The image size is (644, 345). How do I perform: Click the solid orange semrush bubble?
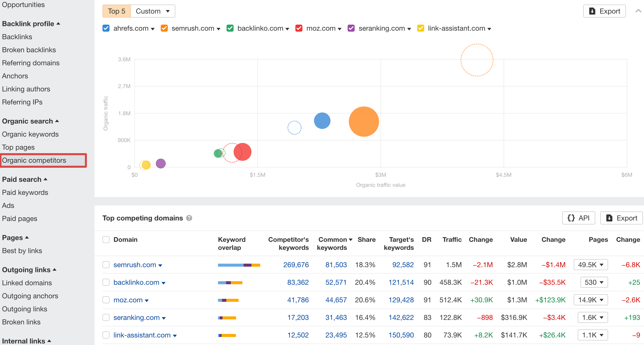coord(364,122)
